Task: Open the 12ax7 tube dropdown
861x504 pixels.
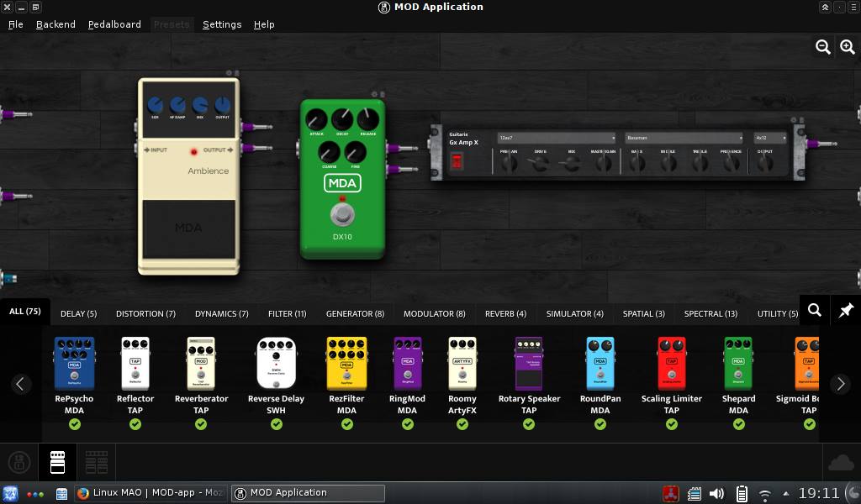Action: tap(557, 138)
